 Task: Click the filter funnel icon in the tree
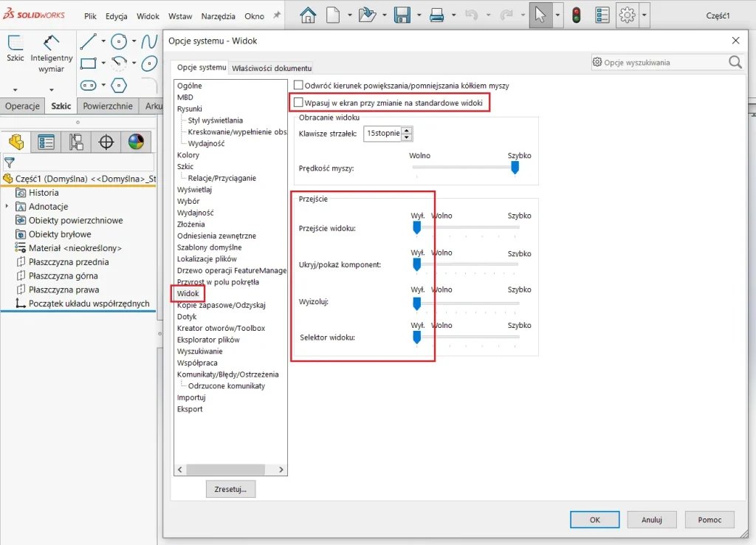tap(9, 162)
